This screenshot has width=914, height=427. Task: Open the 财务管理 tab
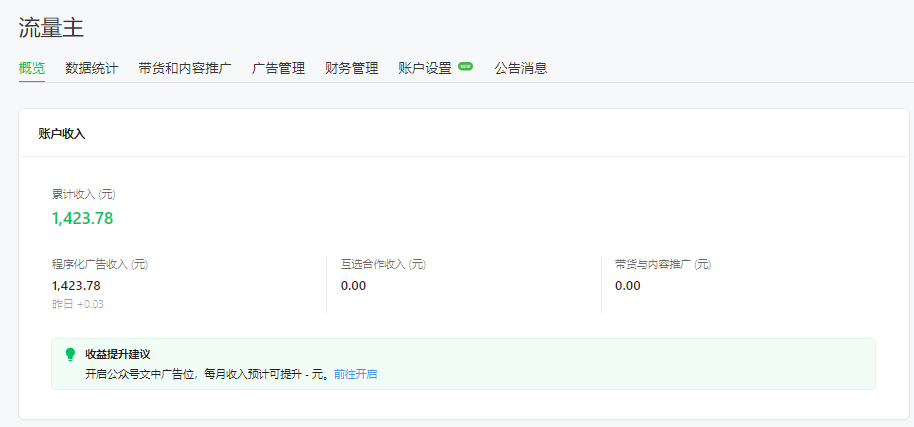tap(351, 68)
